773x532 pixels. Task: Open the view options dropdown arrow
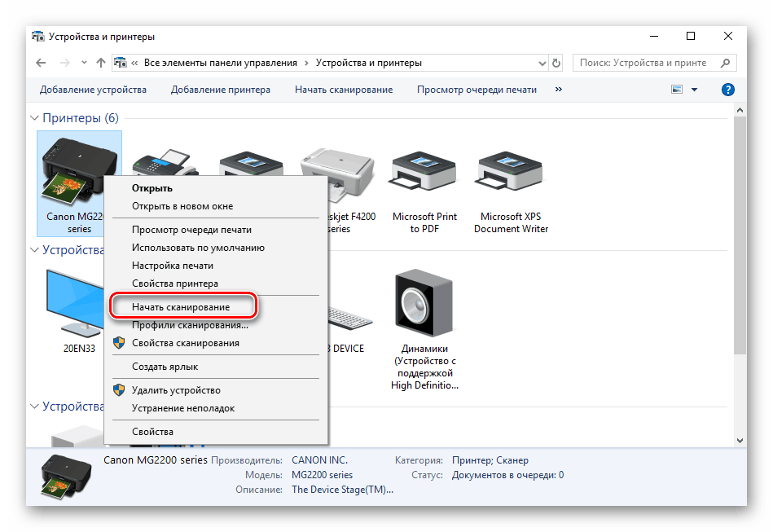coord(694,90)
